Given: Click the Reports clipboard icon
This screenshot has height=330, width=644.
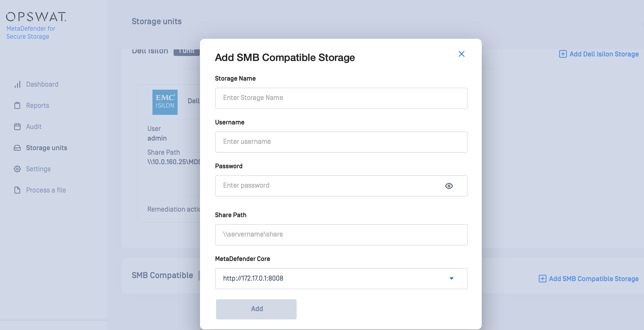Looking at the screenshot, I should click(17, 105).
